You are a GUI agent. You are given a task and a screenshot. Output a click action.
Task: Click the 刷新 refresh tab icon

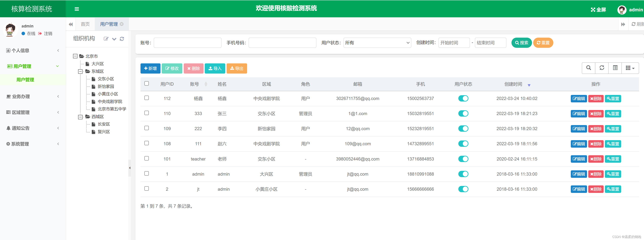(633, 24)
